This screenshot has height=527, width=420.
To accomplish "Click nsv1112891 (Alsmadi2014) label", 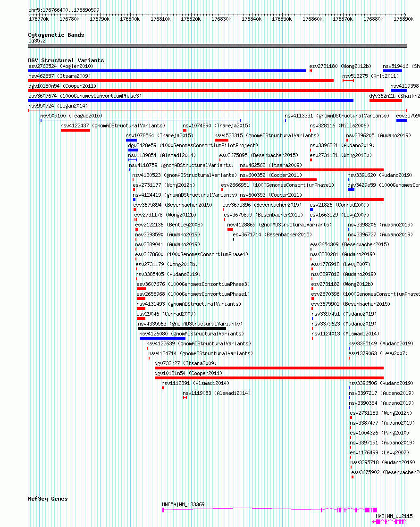I will (x=195, y=384).
